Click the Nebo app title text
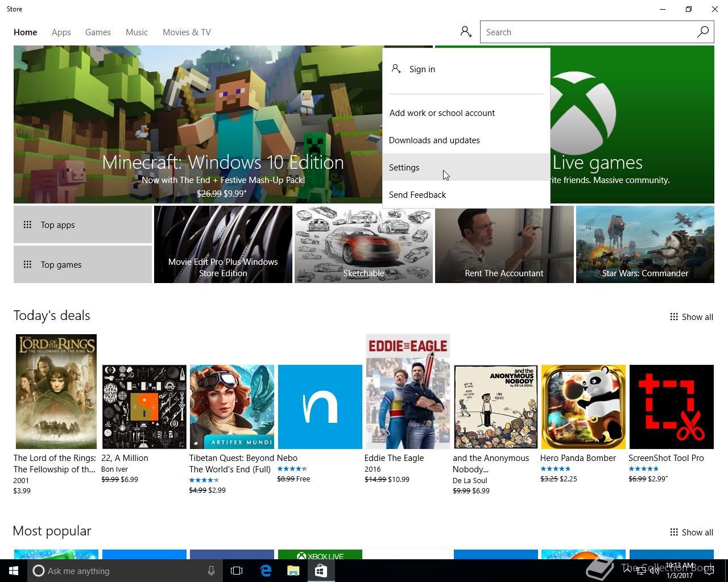This screenshot has width=728, height=582. coord(287,458)
